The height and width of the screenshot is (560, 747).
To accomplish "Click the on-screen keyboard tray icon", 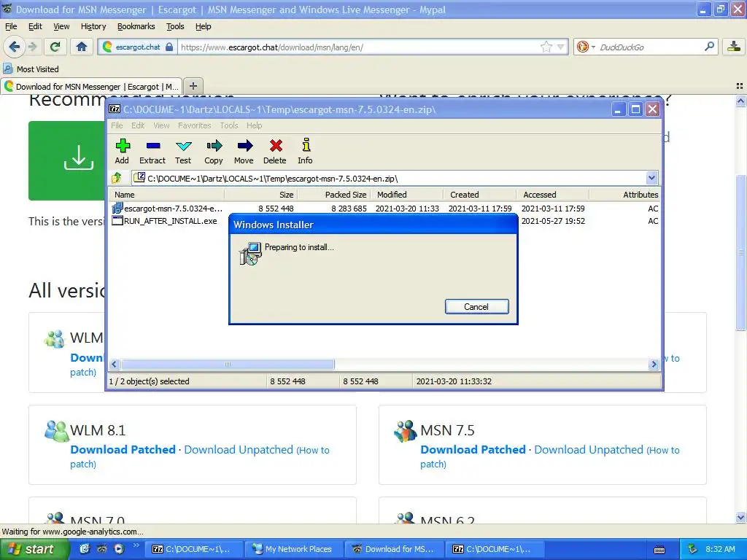I will point(659,550).
